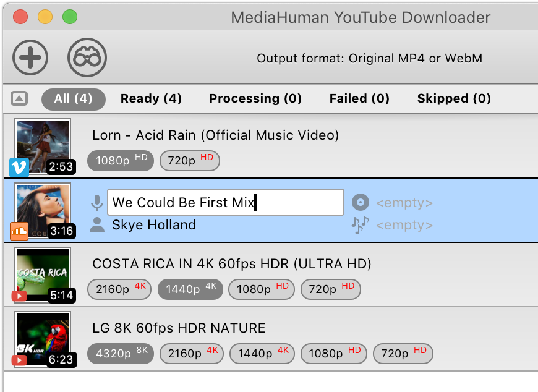Image resolution: width=538 pixels, height=392 pixels.
Task: Click the artist person icon
Action: tap(97, 224)
